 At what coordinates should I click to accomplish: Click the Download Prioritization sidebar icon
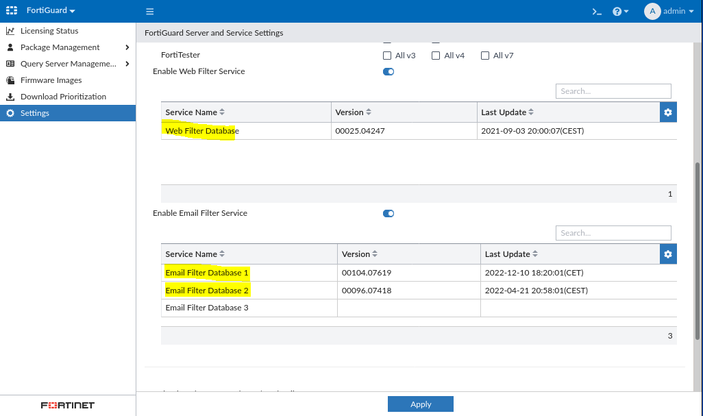tap(11, 96)
